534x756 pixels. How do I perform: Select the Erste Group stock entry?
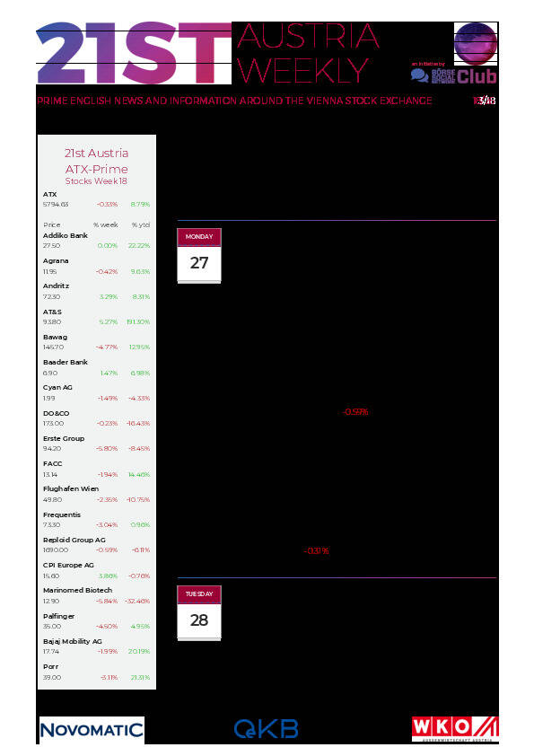96,444
